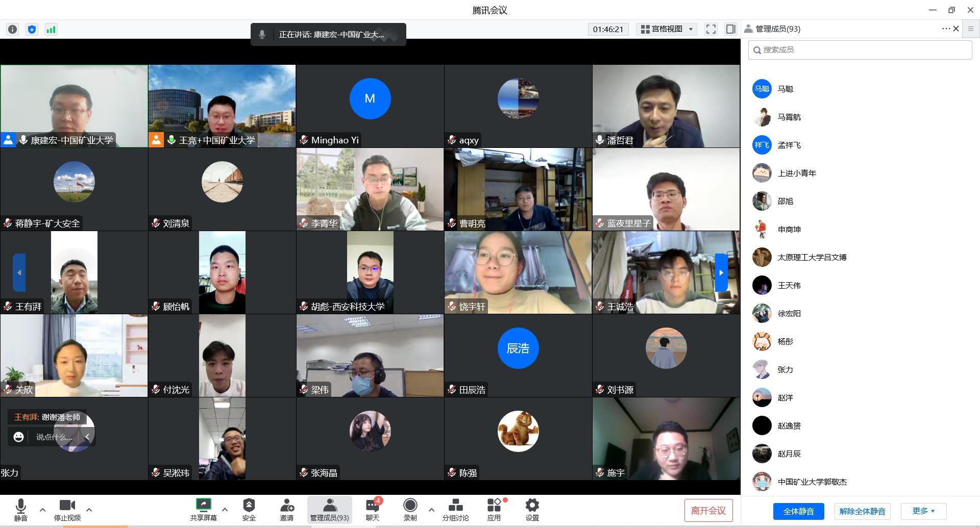Click the blue security shield icon
The width and height of the screenshot is (980, 528).
32,30
